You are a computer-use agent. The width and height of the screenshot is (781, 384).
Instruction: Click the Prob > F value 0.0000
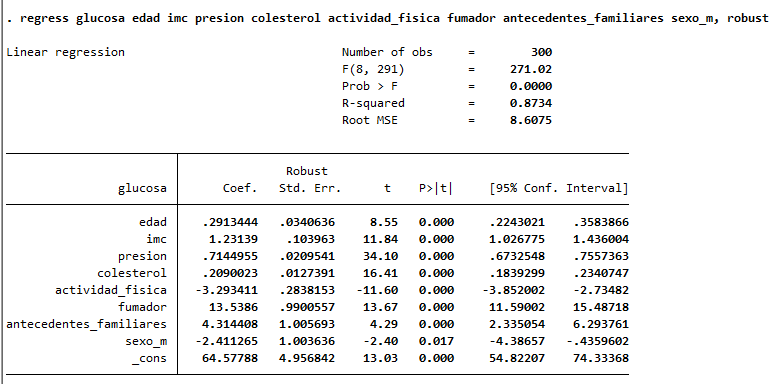point(531,87)
